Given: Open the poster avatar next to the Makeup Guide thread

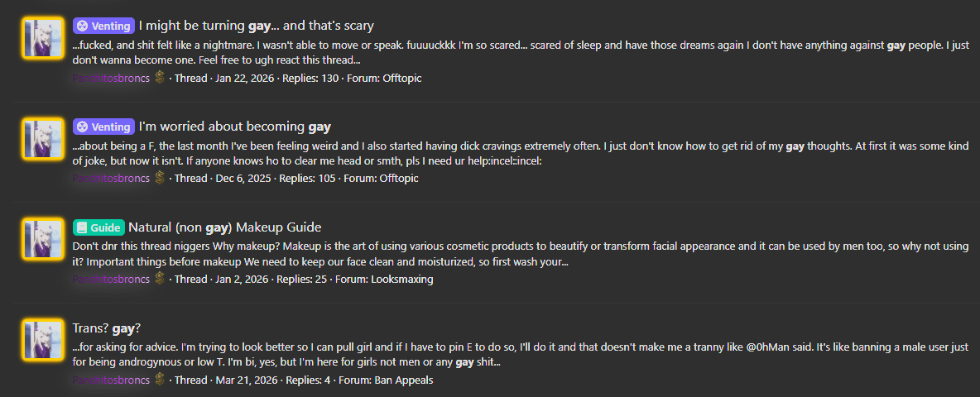Looking at the screenshot, I should (43, 240).
